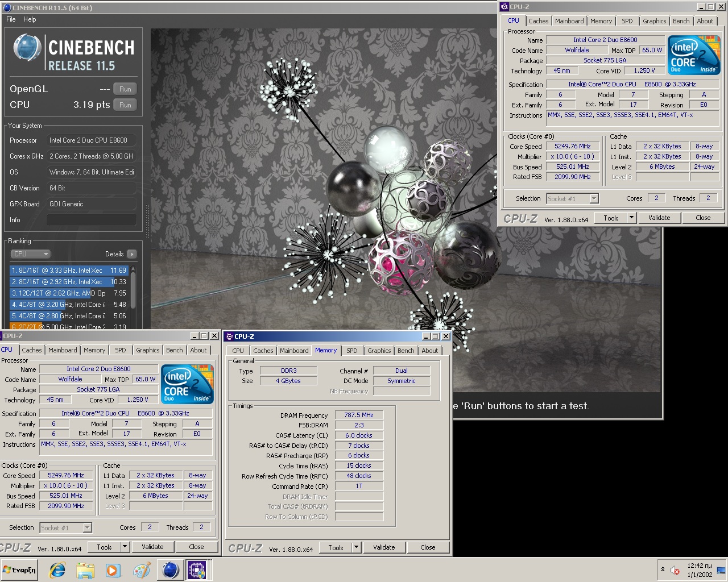728x582 pixels.
Task: Switch to Caches tab in top-right CPU-Z
Action: [x=538, y=21]
